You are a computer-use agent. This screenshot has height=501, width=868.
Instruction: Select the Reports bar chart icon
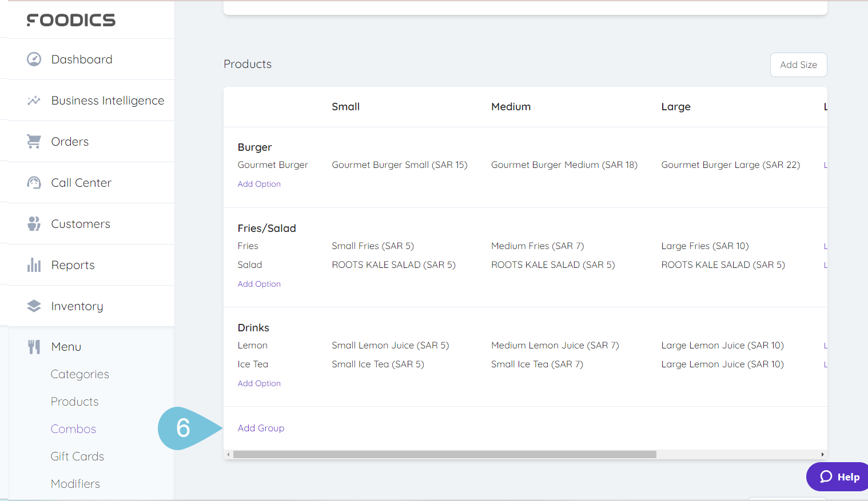(34, 264)
